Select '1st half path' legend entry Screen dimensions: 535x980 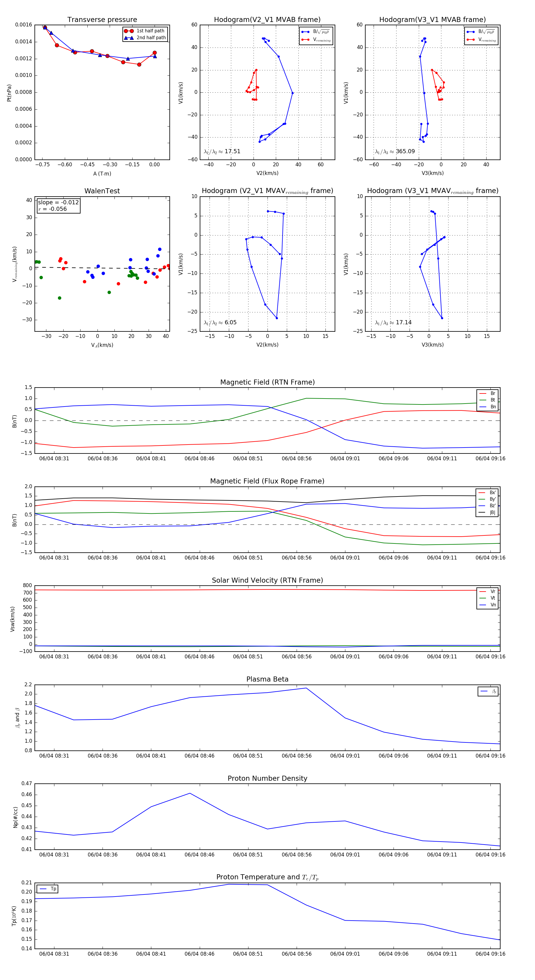[x=145, y=31]
